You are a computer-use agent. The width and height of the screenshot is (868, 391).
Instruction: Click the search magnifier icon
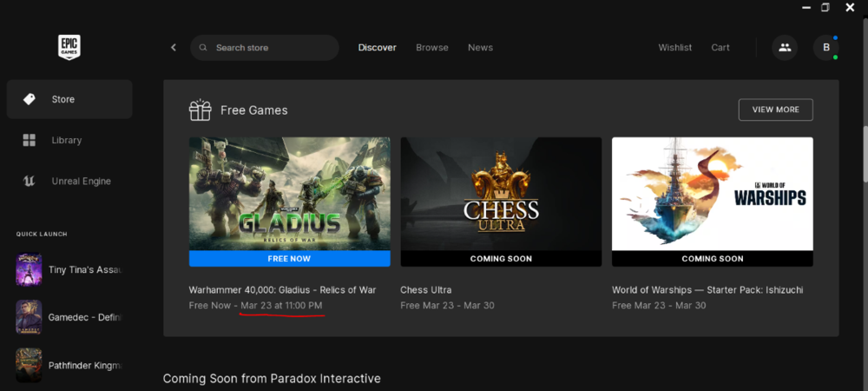pos(203,48)
